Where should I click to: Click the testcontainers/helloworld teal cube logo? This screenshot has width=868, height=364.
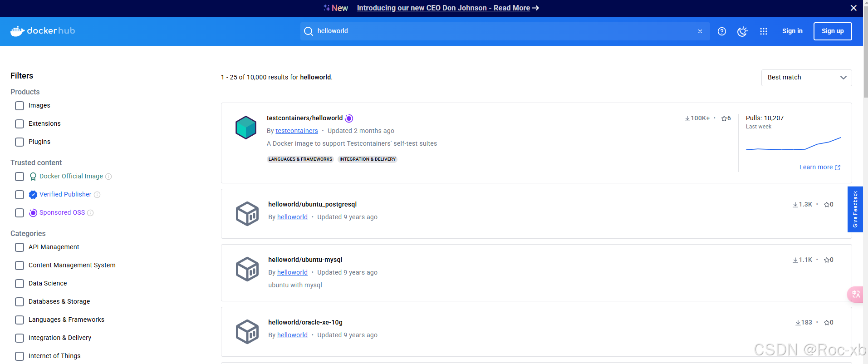pos(246,127)
